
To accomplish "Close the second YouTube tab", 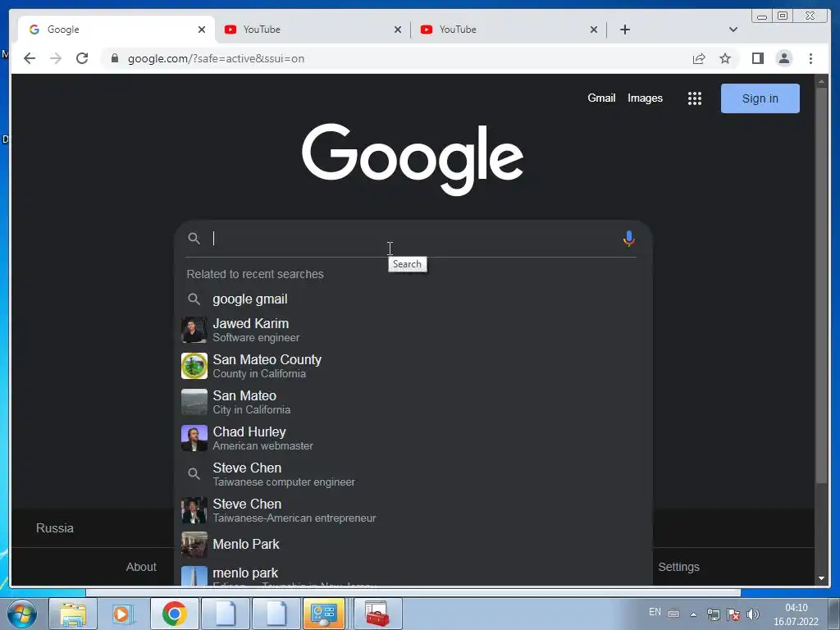I will [594, 30].
